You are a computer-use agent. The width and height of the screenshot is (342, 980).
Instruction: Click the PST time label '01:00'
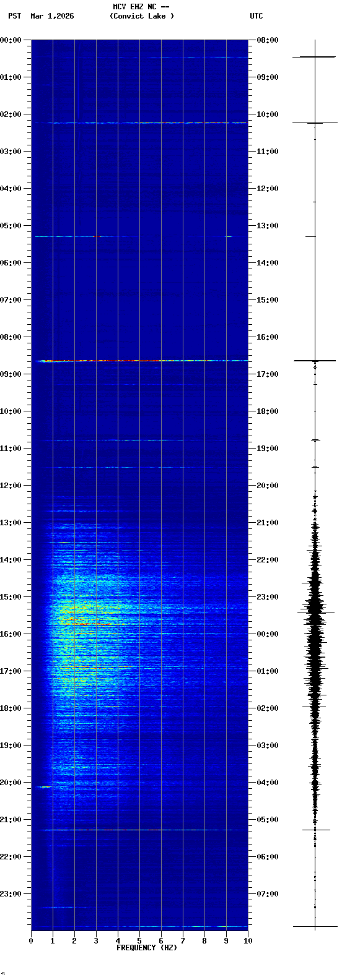coord(11,77)
